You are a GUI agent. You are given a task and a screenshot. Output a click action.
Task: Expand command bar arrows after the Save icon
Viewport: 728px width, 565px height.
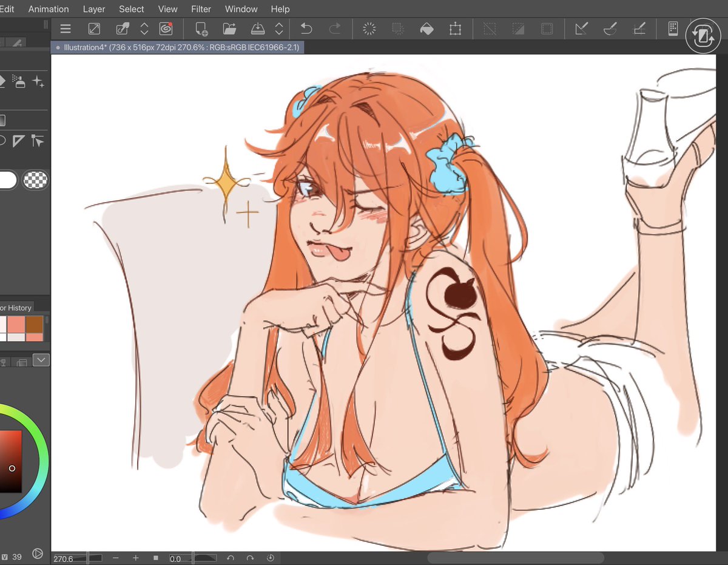pyautogui.click(x=279, y=29)
